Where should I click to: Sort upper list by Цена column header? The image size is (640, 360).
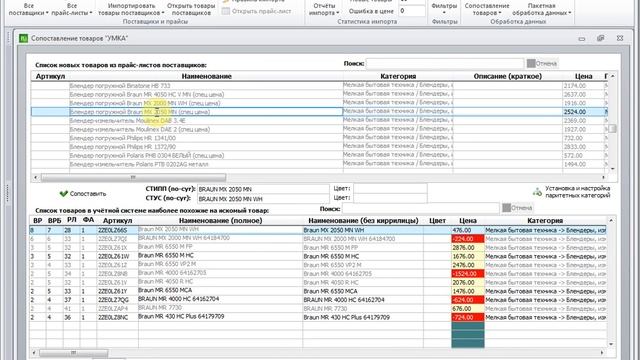(x=583, y=76)
